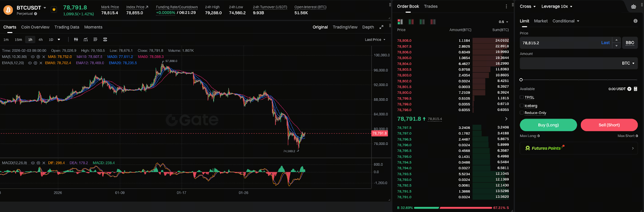The height and width of the screenshot is (212, 644).
Task: Open the 0.5 price grouping dropdown
Action: coord(503,22)
